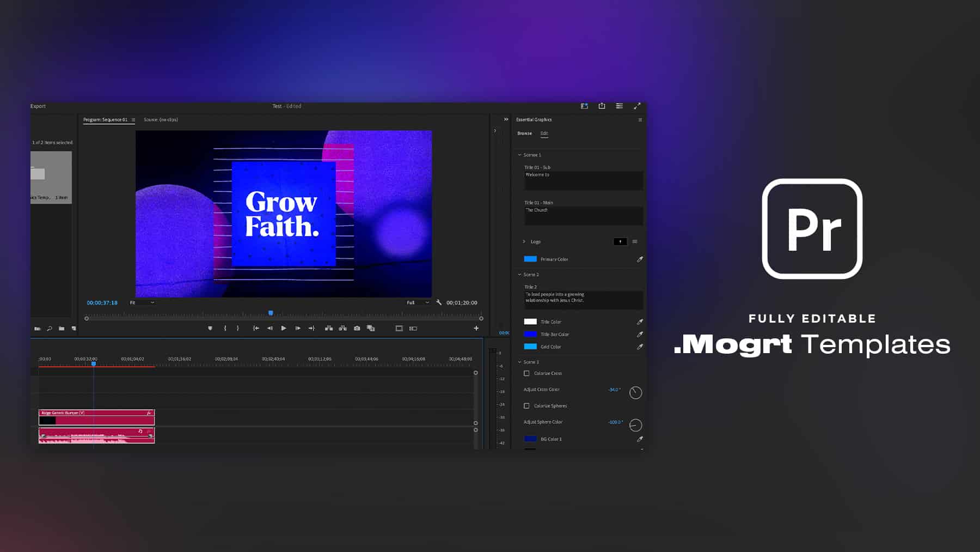Open the Quick Export share icon
The width and height of the screenshot is (980, 552).
(602, 106)
